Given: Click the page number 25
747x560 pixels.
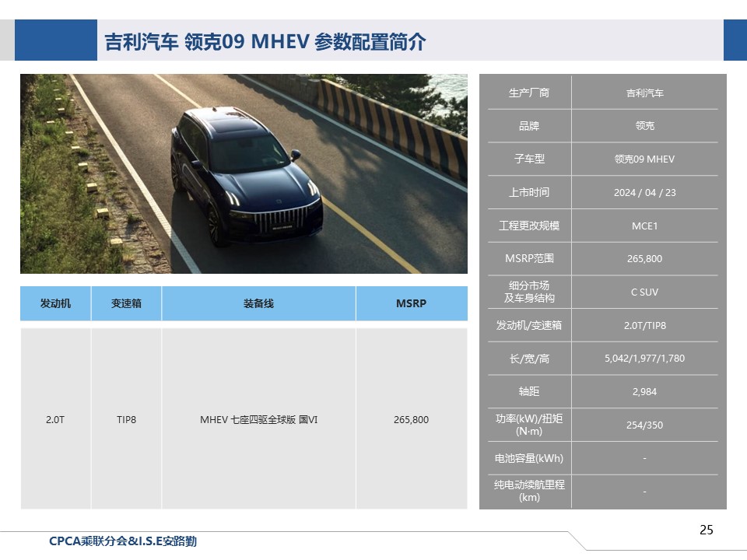Looking at the screenshot, I should (x=707, y=530).
